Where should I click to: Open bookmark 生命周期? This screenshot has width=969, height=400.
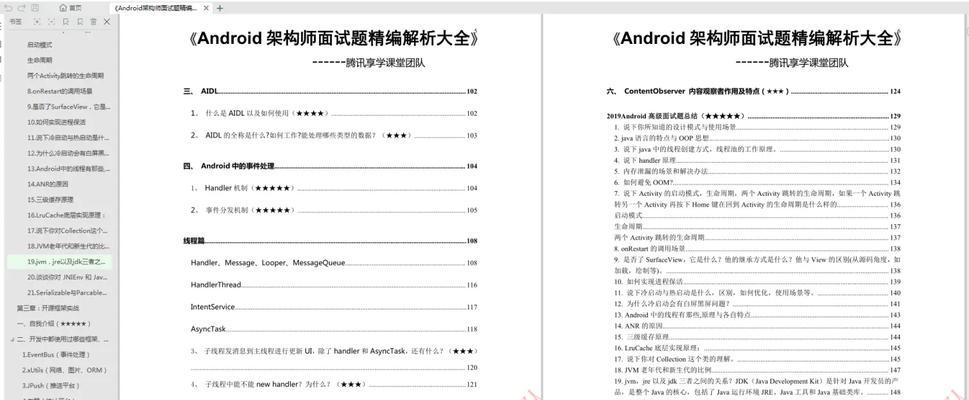pos(40,61)
